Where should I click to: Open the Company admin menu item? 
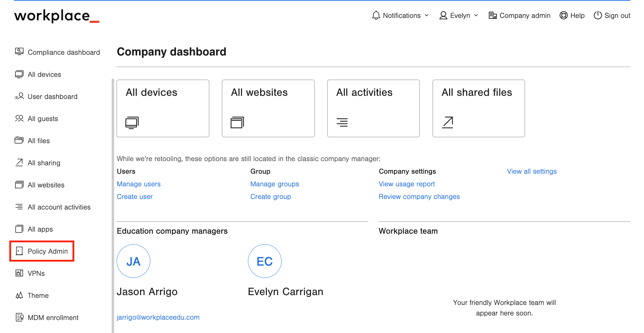coord(519,15)
